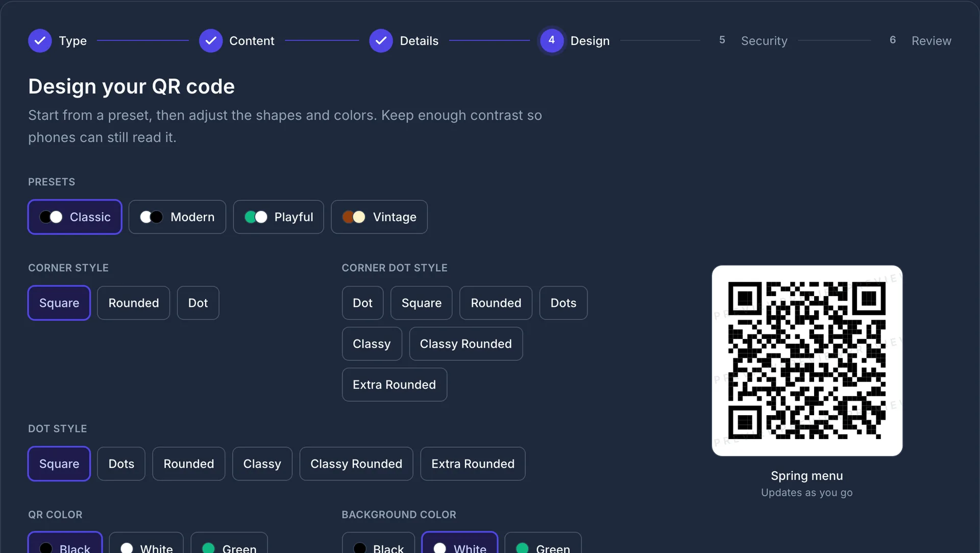
Task: Choose Classy Rounded corner dot style
Action: tap(465, 344)
